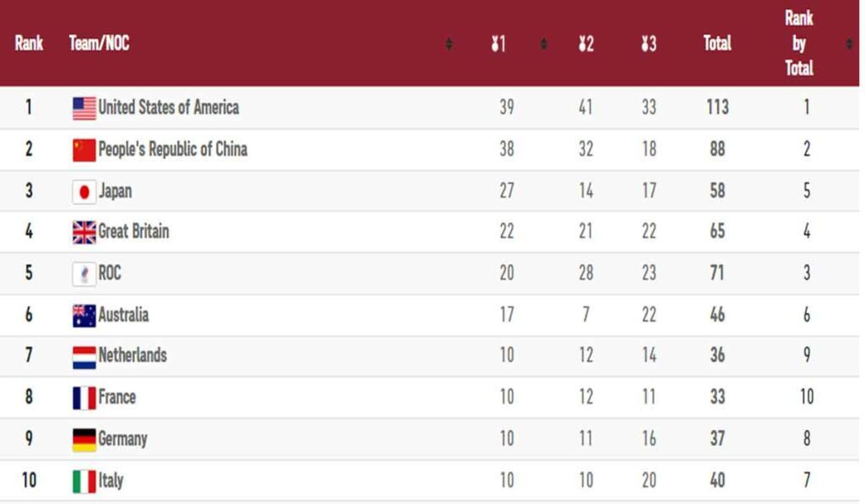Click the France flag icon
Viewport: 865px width, 504px height.
[84, 398]
